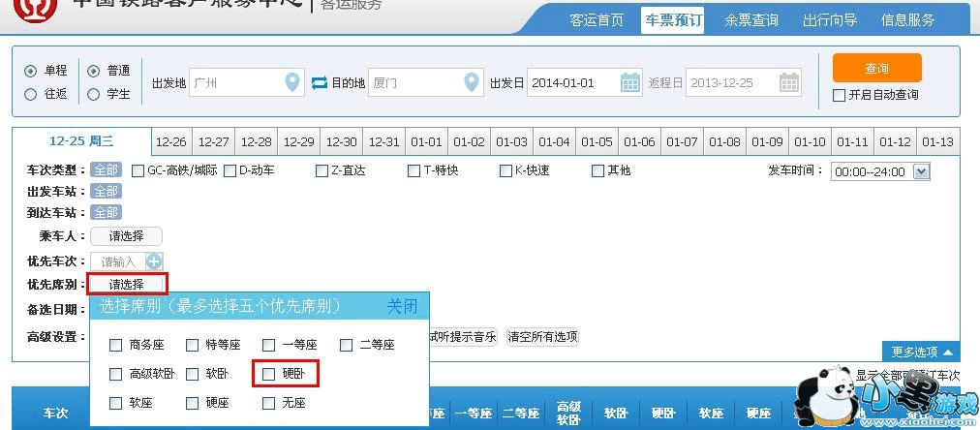The height and width of the screenshot is (430, 980).
Task: Click 请选择 button for 乘车人
Action: (126, 236)
